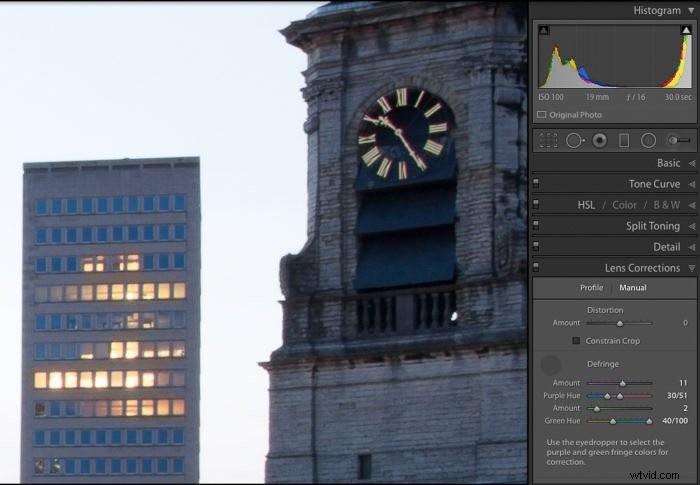Viewport: 700px width, 485px height.
Task: Click the Distortion section label
Action: [605, 310]
